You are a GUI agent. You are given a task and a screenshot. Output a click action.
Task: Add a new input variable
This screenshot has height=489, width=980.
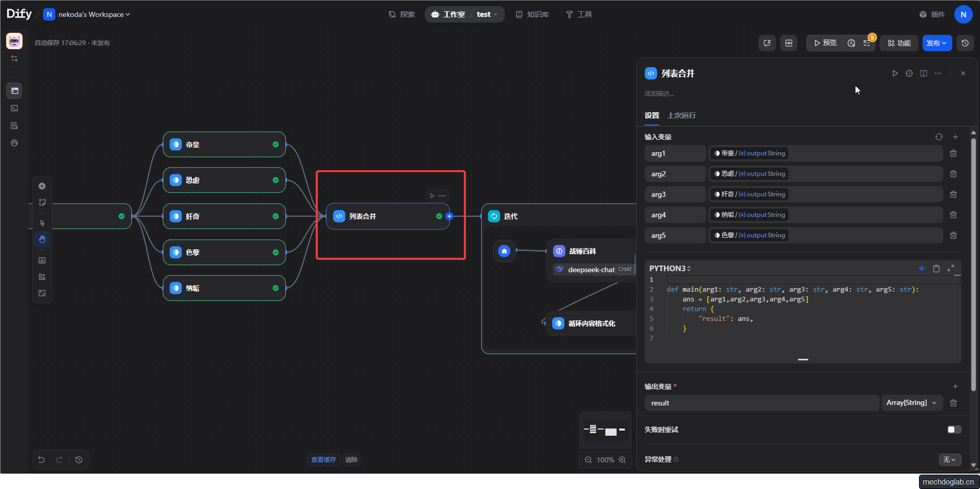[x=955, y=137]
